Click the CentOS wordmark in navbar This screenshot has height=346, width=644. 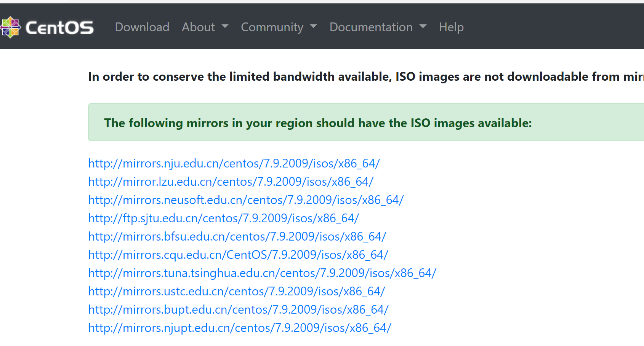[x=59, y=27]
